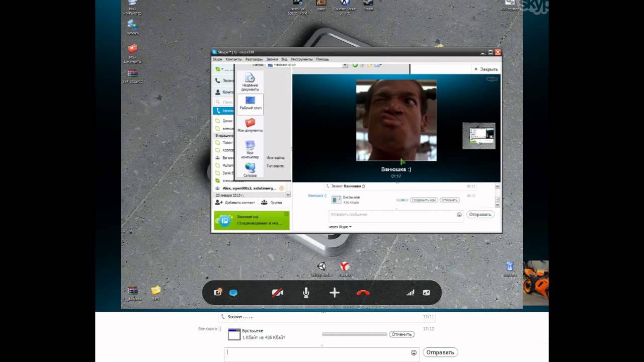The image size is (644, 362).
Task: Click green back arrow in file dialog toolbar
Action: [355, 65]
